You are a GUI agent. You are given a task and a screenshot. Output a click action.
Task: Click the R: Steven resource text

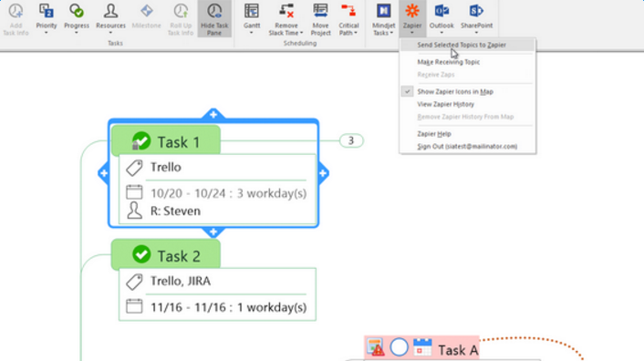coord(175,211)
